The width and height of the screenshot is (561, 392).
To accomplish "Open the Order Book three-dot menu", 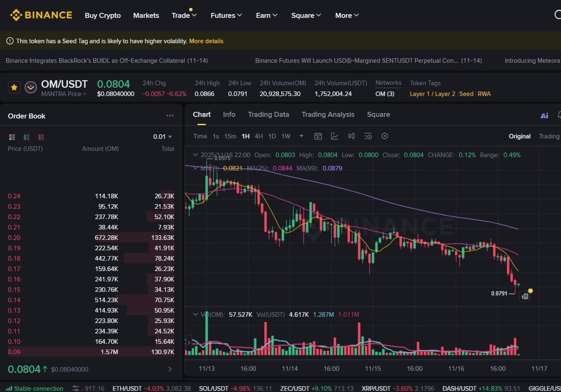I will point(170,116).
